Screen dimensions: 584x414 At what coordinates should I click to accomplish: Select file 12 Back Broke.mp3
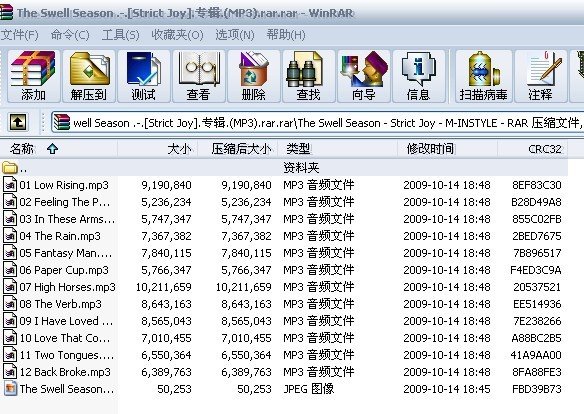click(x=65, y=372)
